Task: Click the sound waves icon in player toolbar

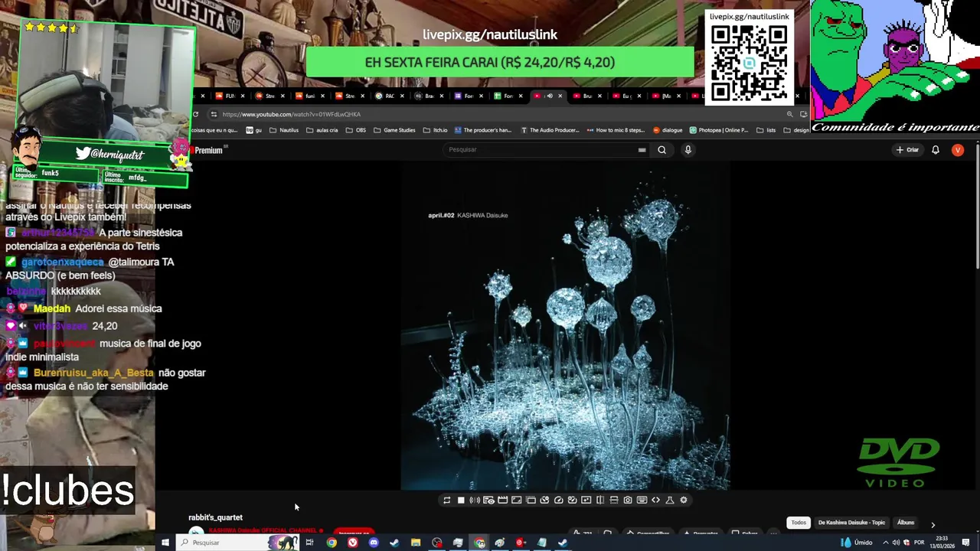Action: click(475, 500)
